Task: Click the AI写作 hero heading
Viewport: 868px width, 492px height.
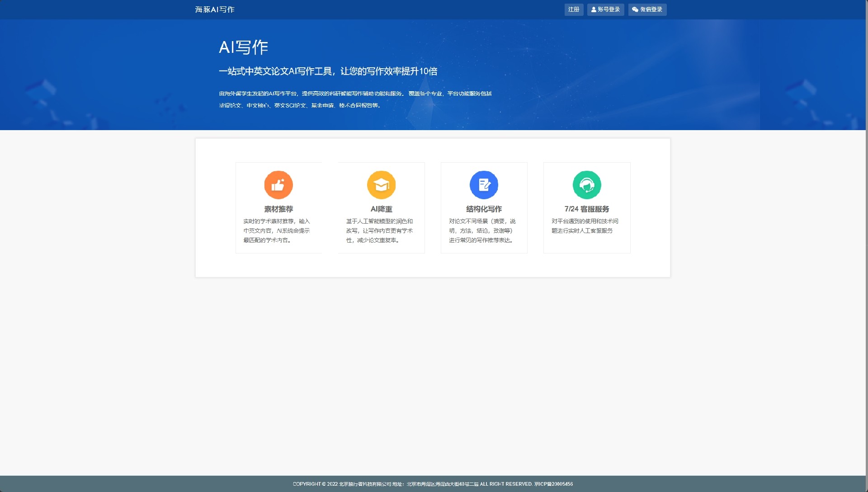Action: [x=244, y=47]
